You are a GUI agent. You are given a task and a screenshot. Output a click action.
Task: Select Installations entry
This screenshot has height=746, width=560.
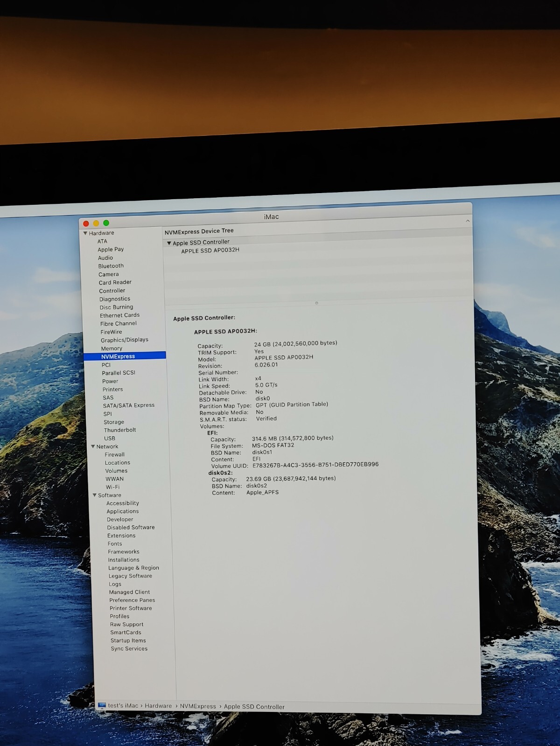124,560
